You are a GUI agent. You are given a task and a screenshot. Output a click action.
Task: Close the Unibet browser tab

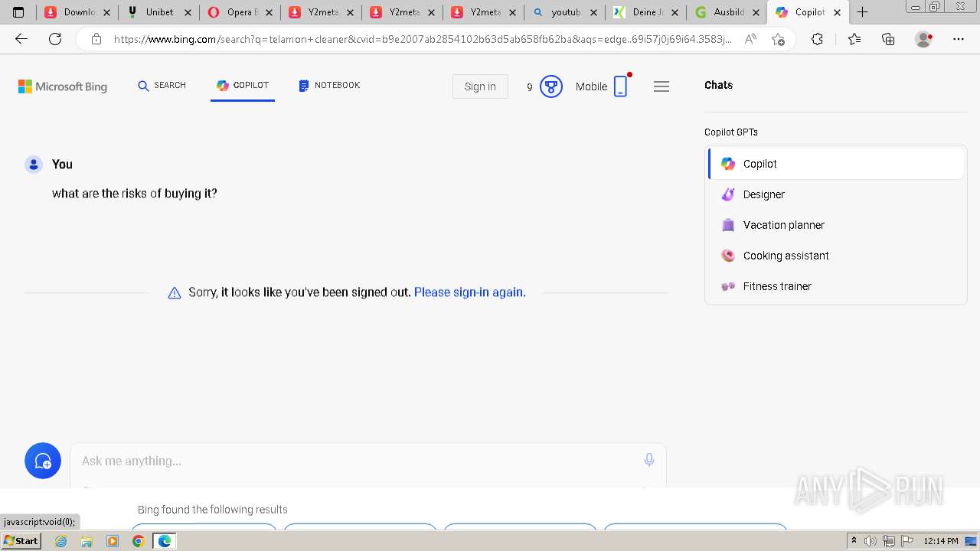188,12
